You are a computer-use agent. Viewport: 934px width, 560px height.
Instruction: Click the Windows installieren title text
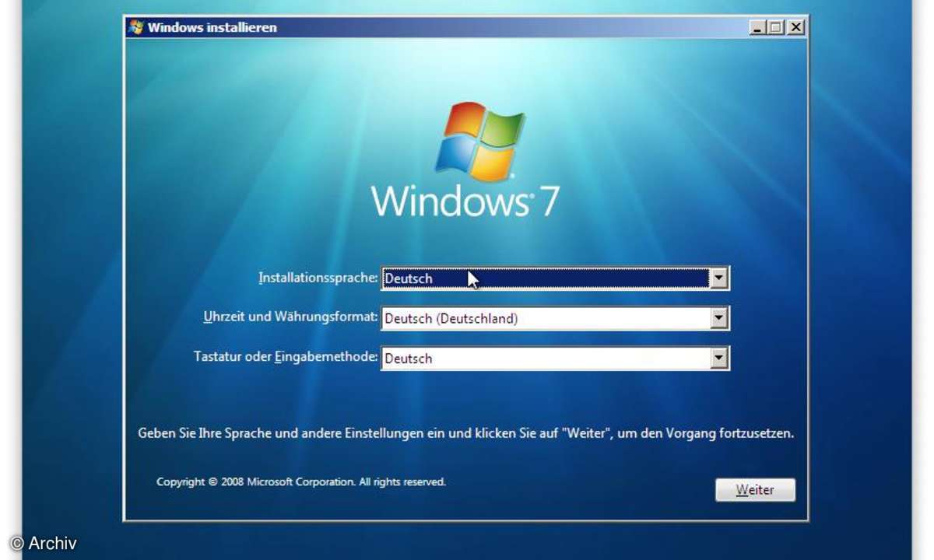(x=212, y=27)
